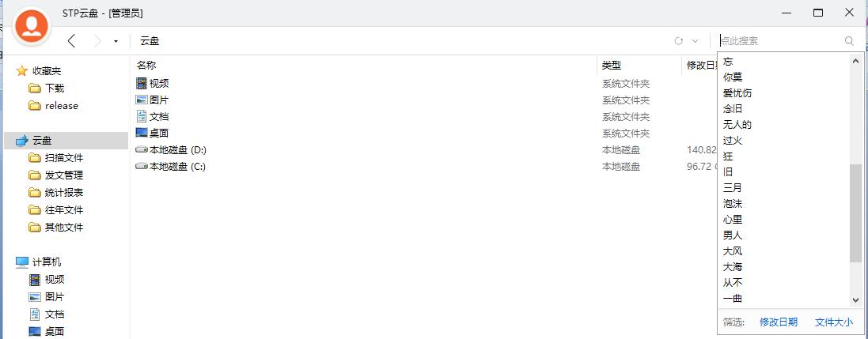Go back with the left arrow
The width and height of the screenshot is (868, 339).
coord(71,40)
